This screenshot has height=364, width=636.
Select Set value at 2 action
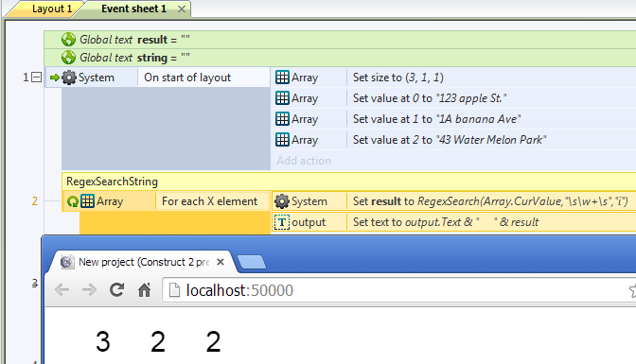point(450,140)
